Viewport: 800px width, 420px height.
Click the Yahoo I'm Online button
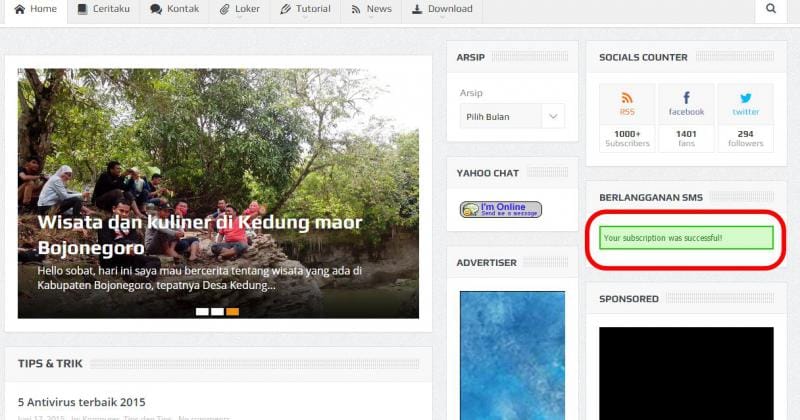[501, 209]
